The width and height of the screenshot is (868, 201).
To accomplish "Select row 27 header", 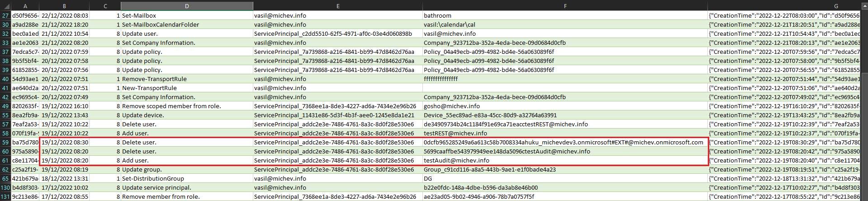I will (5, 15).
